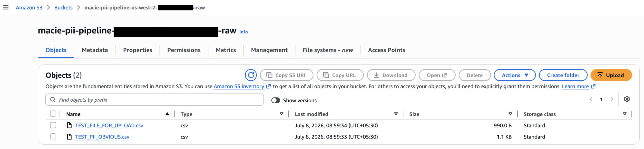The image size is (644, 149).
Task: Open the Permissions tab
Action: [x=184, y=50]
